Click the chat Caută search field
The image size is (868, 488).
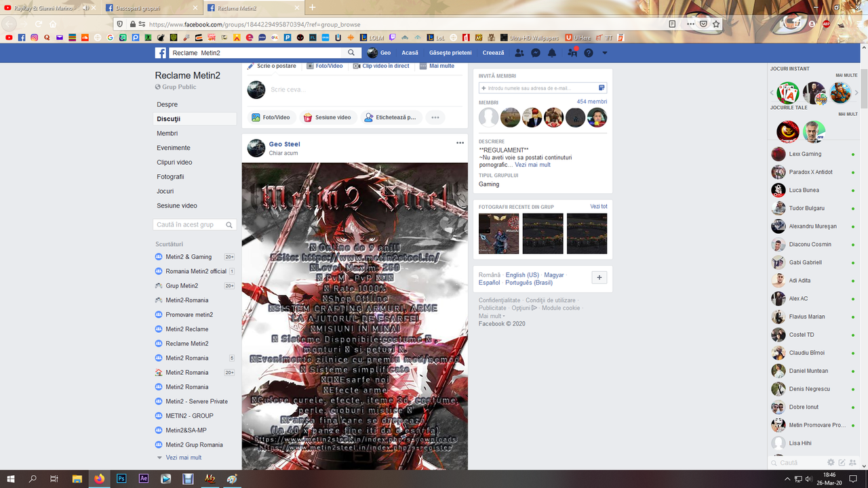(x=797, y=462)
